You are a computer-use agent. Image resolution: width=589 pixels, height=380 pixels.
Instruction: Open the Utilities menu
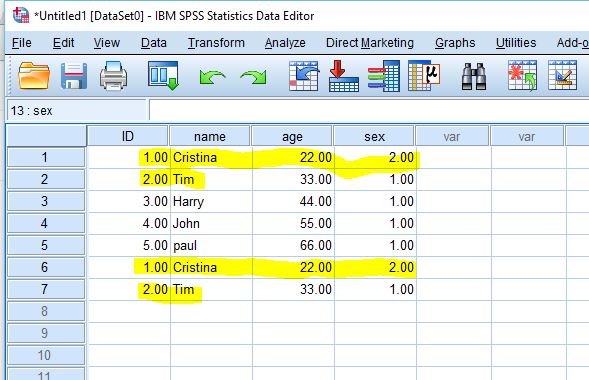pyautogui.click(x=516, y=43)
